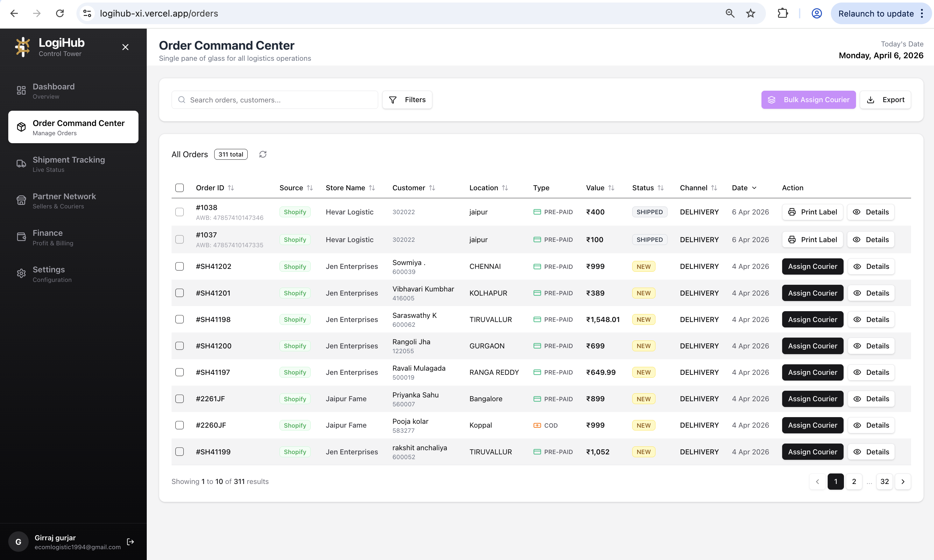Open browser extensions puzzle icon
This screenshot has width=934, height=560.
[782, 14]
